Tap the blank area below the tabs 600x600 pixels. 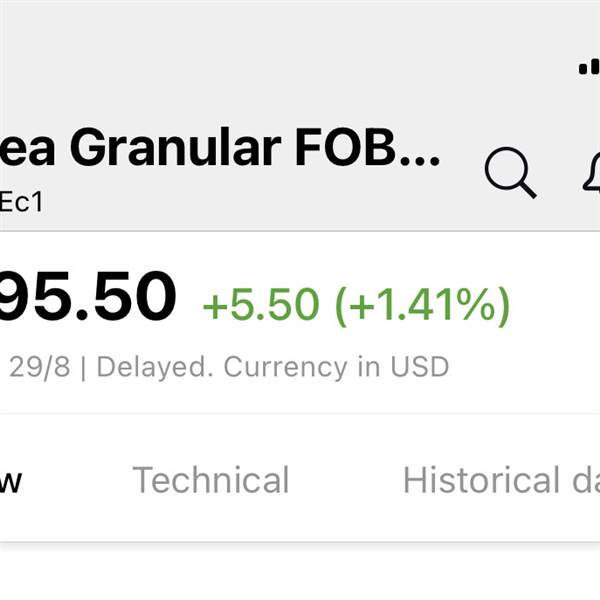(x=300, y=572)
